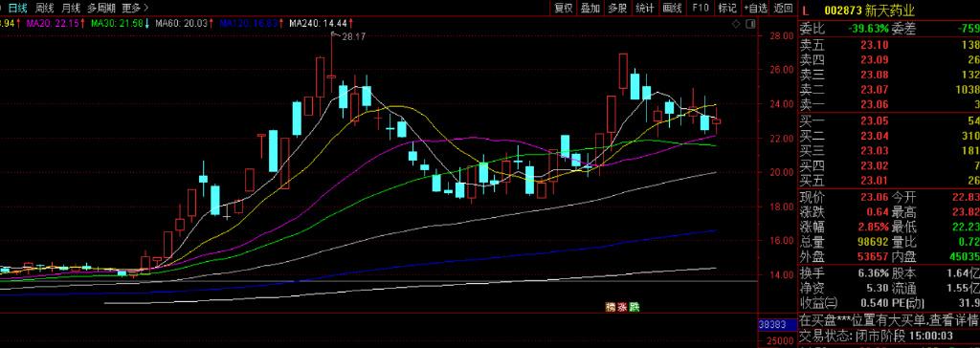
Task: Click the 现价 23.06 value
Action: pos(875,198)
